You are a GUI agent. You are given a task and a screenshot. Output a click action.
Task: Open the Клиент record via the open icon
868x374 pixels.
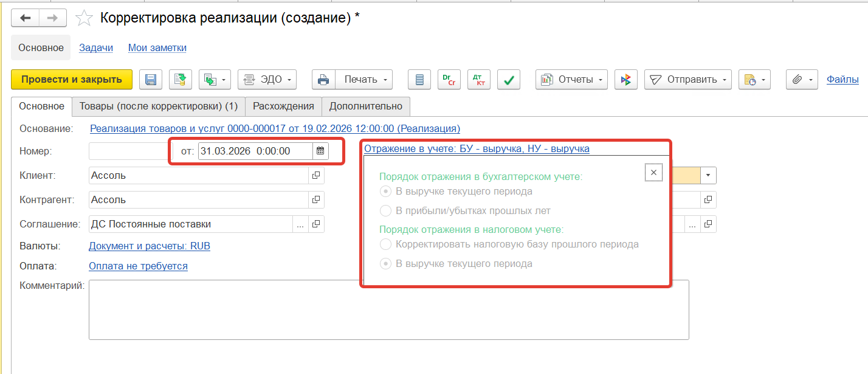[x=317, y=176]
